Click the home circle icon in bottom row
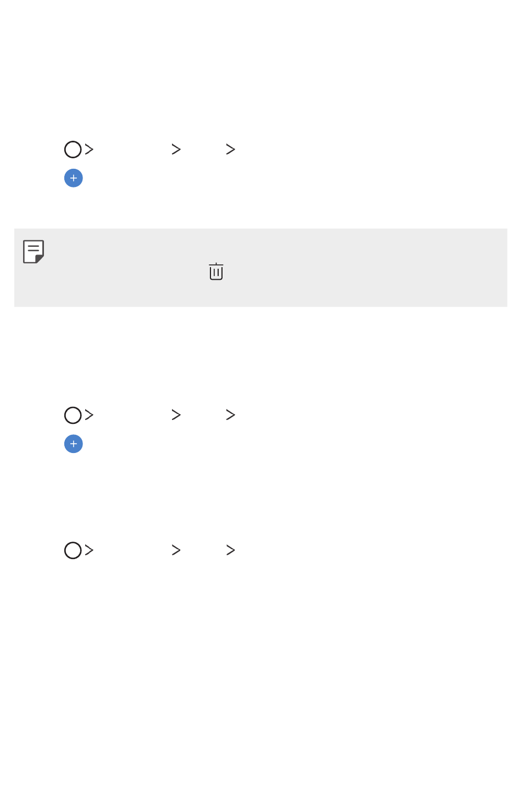 click(73, 550)
